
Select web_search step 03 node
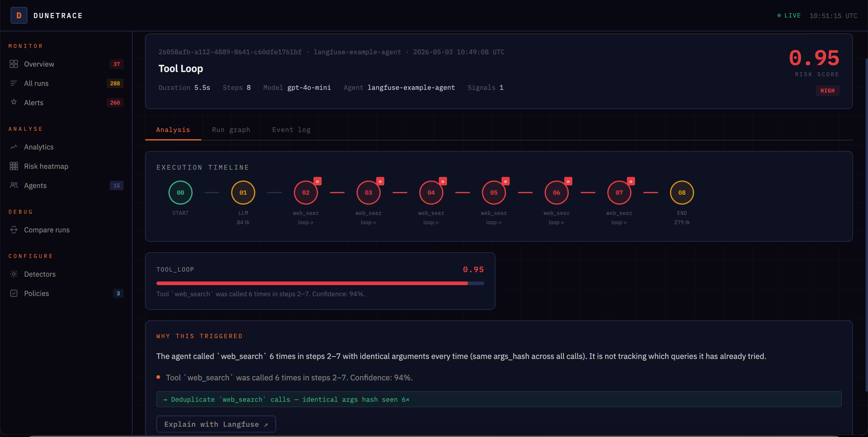pos(369,193)
